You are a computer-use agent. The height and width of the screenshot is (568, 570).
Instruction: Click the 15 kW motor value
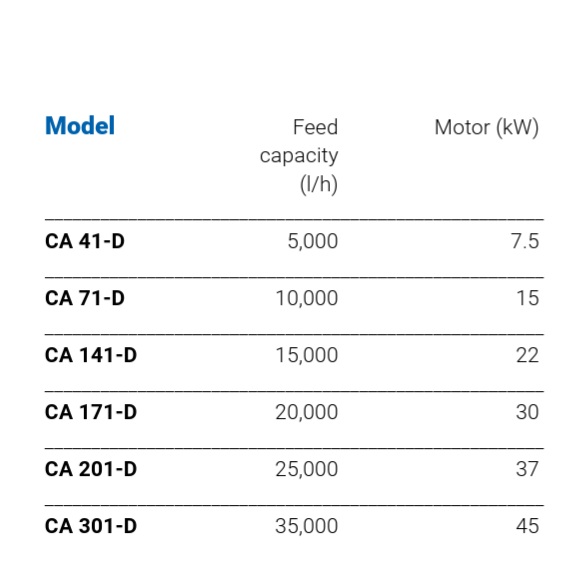click(x=528, y=298)
